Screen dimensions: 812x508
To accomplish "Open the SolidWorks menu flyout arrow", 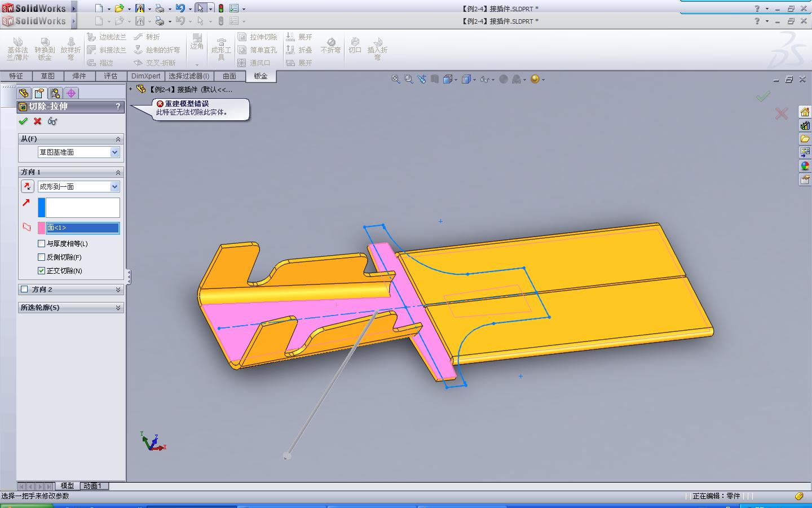I will point(74,8).
